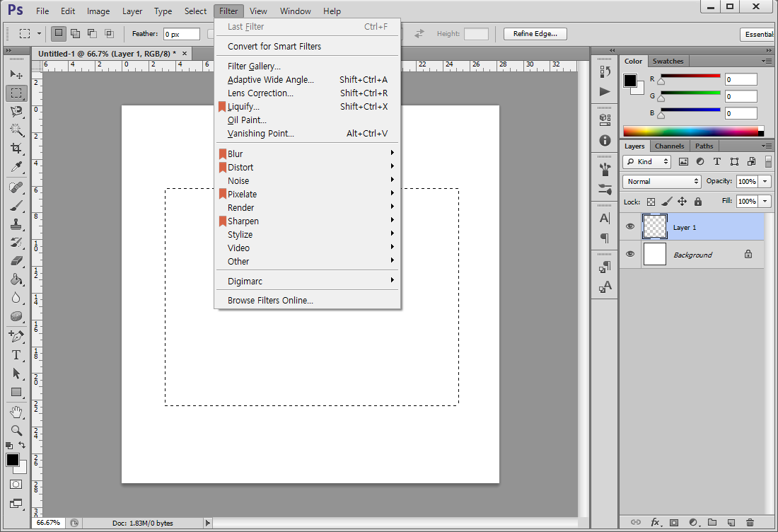Viewport: 778px width, 532px height.
Task: Click the Refine Edge button
Action: 535,34
